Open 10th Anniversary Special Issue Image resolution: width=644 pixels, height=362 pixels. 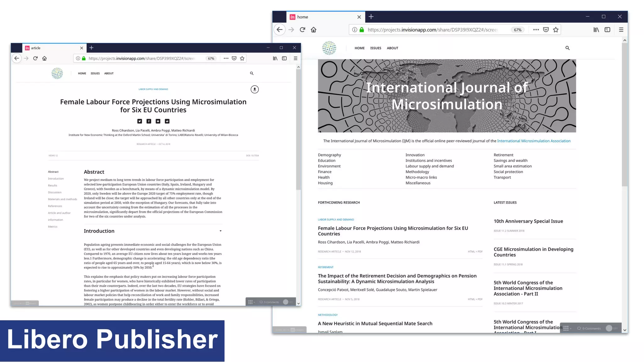[528, 221]
